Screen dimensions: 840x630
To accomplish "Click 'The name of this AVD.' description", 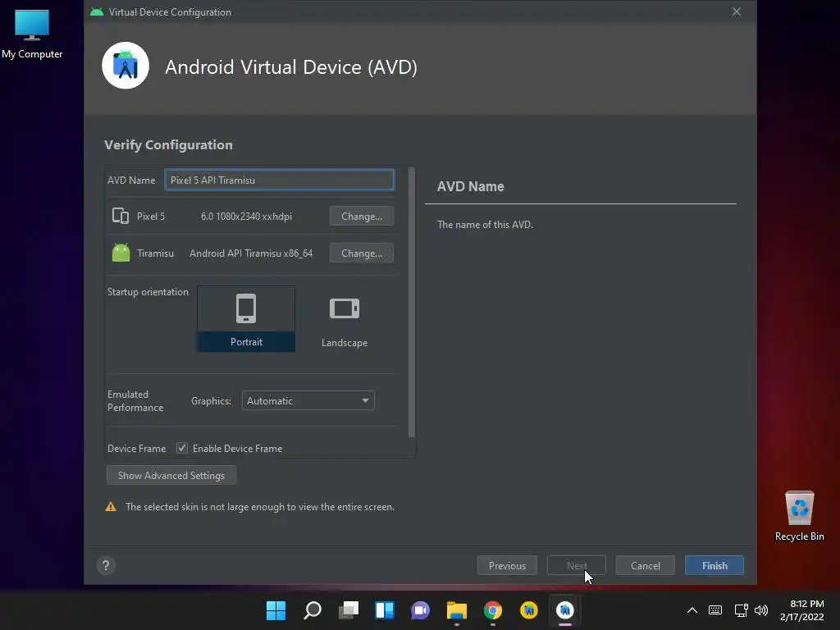I will (x=486, y=225).
